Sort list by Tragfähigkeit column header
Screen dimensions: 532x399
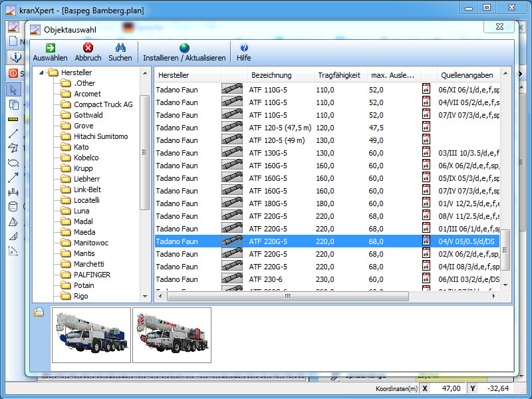338,75
